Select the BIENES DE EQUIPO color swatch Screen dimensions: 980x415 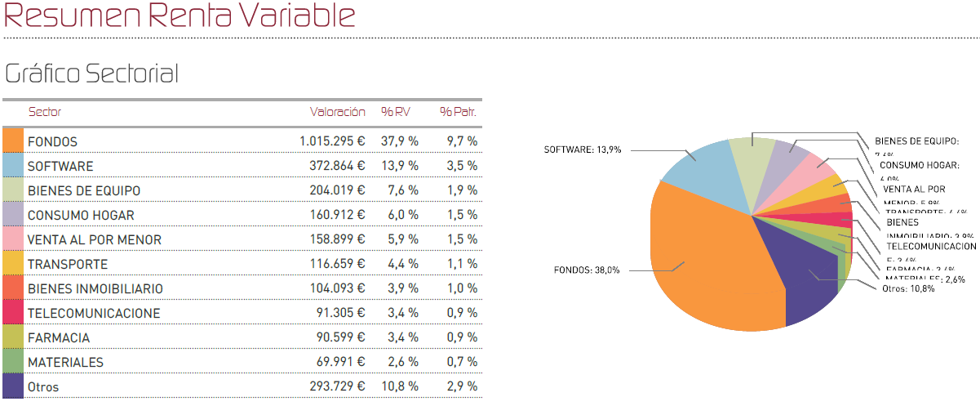click(13, 190)
